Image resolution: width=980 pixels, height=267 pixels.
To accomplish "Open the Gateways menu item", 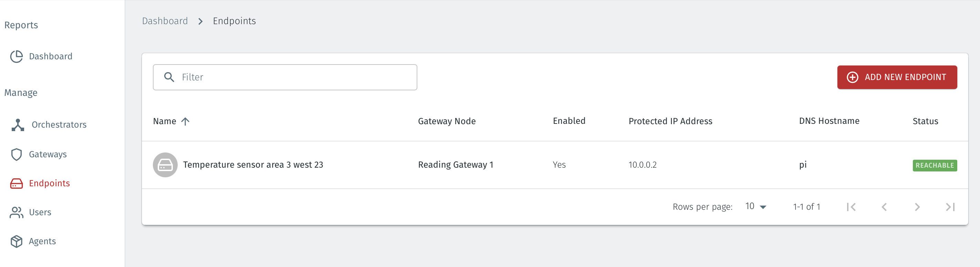I will (48, 154).
